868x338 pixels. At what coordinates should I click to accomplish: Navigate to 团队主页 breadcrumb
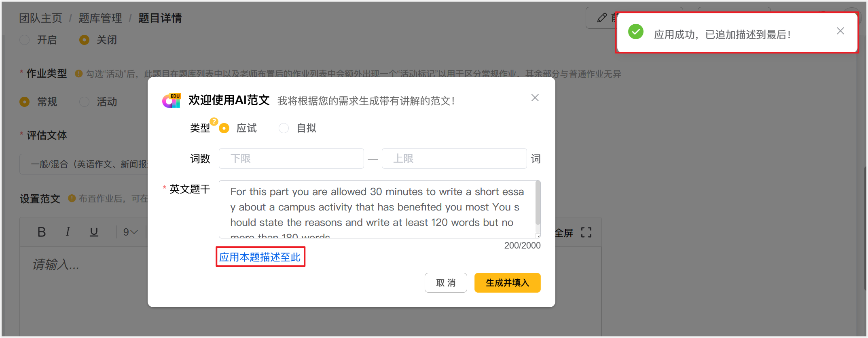[40, 18]
